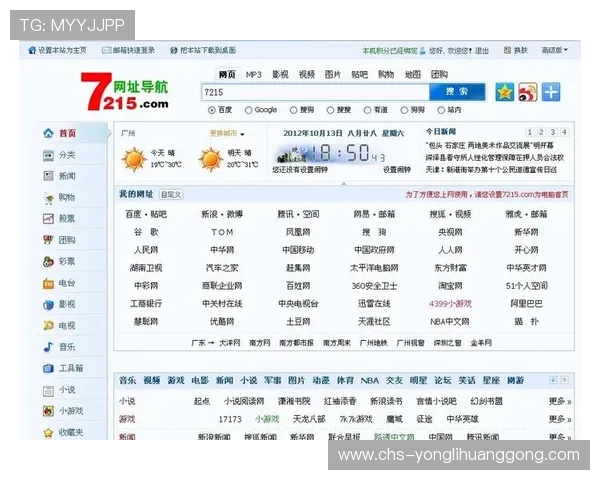Open 音乐 note sidebar icon
Viewport: 600px width, 480px height.
click(48, 347)
